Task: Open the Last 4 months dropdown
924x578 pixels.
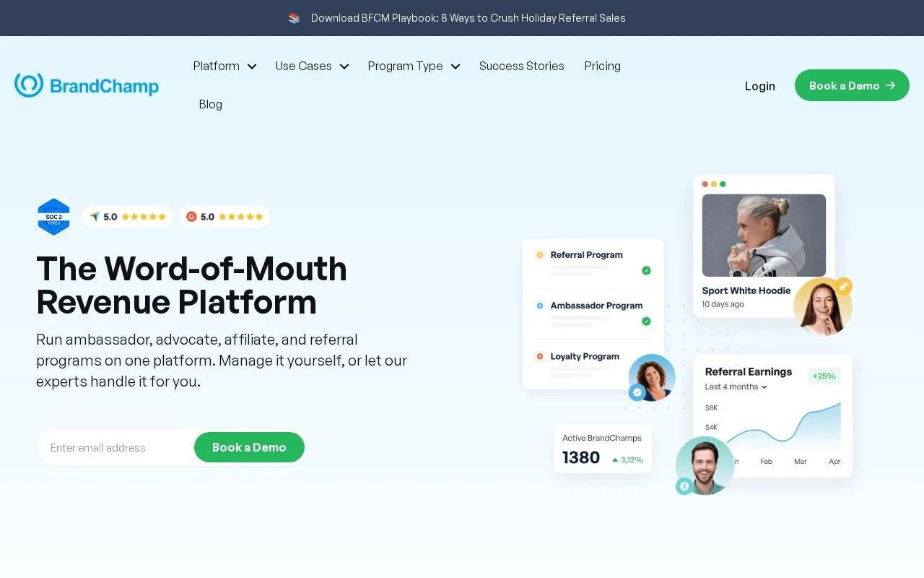Action: [x=736, y=387]
